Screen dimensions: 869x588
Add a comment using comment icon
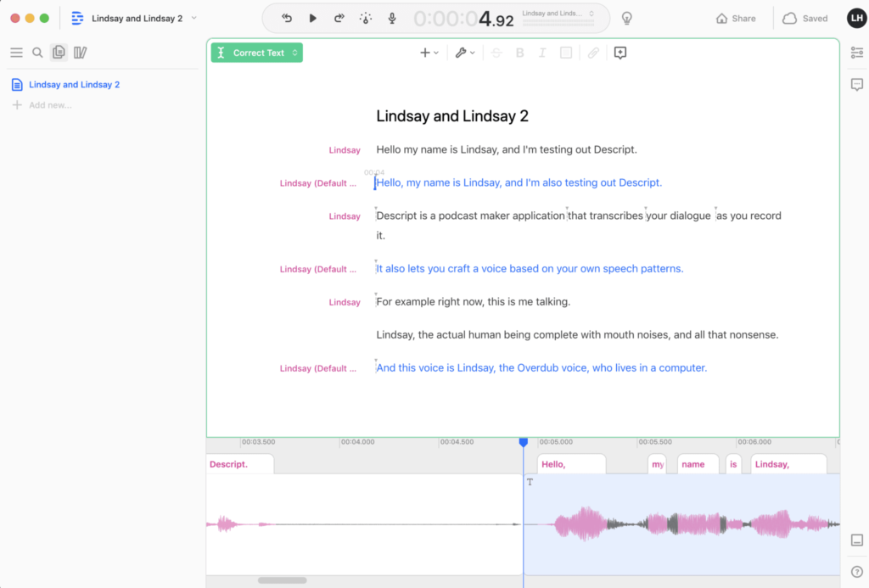tap(620, 53)
